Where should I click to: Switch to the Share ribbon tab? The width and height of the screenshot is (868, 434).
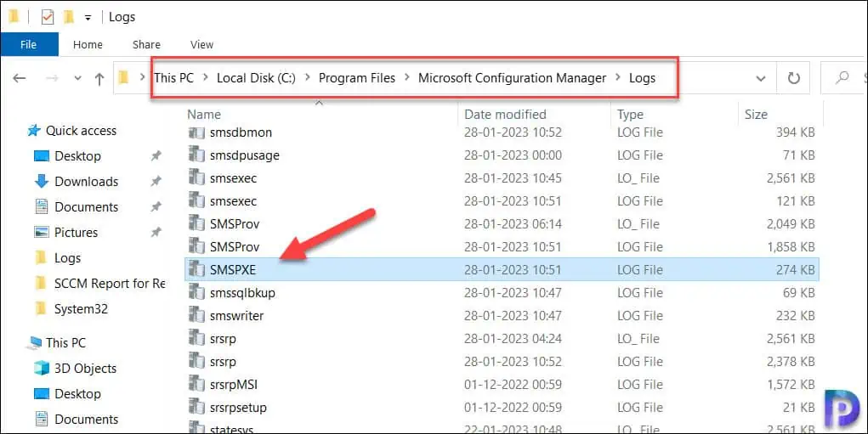[x=146, y=45]
